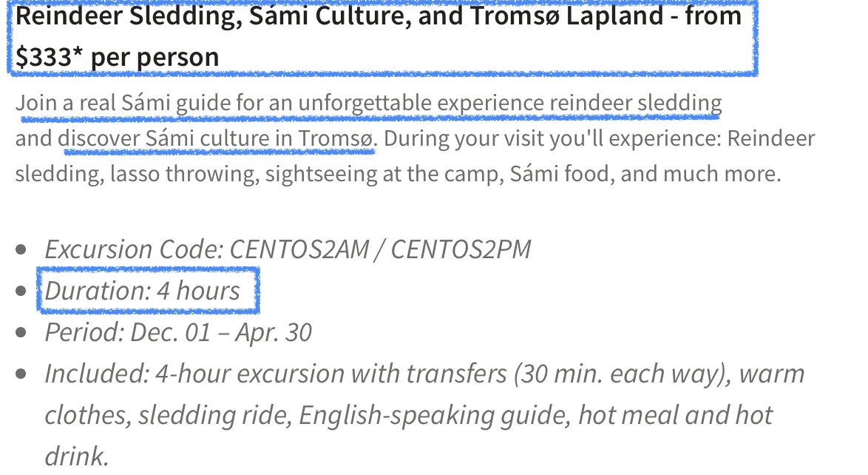Click the bullet dot beside Included
The image size is (868, 475).
[x=21, y=374]
